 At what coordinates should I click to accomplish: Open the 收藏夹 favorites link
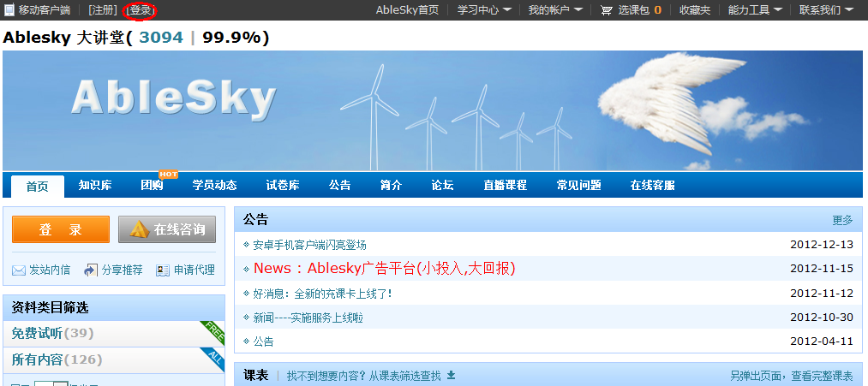[x=695, y=10]
